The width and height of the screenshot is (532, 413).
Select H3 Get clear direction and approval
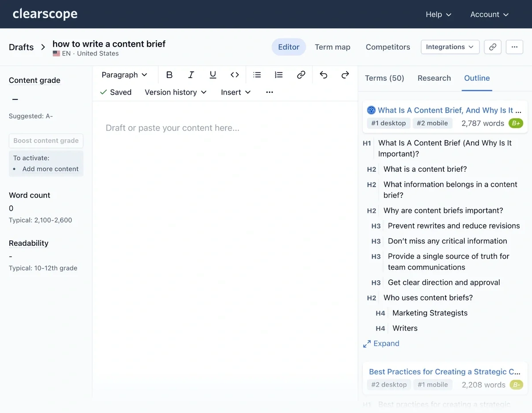444,282
